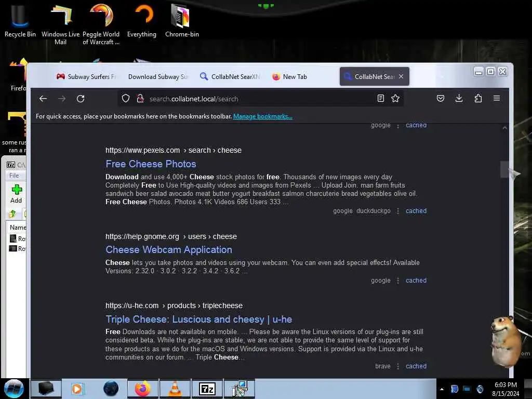
Task: Open the Free Cheese Photos result
Action: click(x=151, y=164)
